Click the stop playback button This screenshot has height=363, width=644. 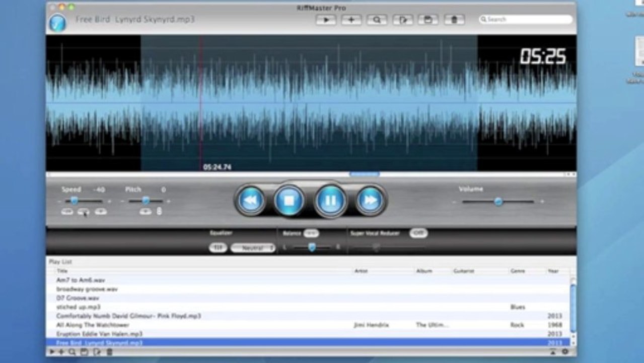pyautogui.click(x=290, y=201)
